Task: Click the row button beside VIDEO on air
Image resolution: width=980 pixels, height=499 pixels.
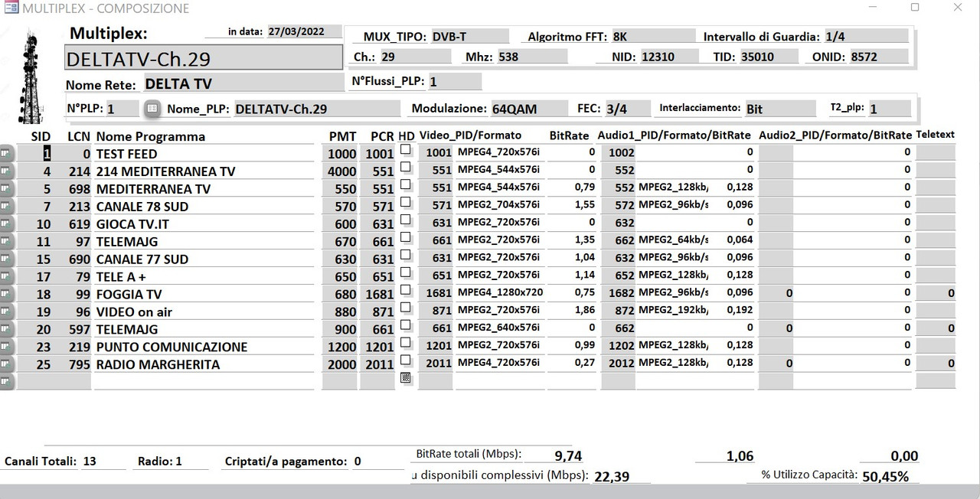Action: (7, 311)
